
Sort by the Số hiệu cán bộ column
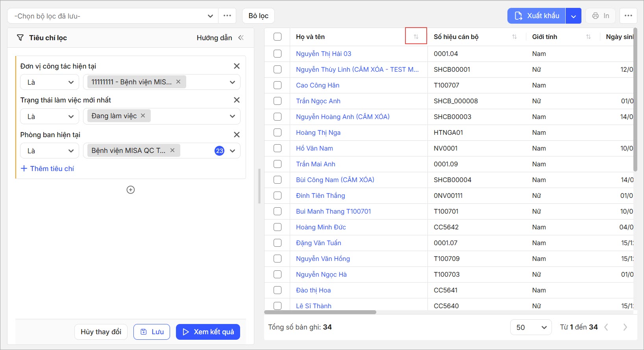514,37
